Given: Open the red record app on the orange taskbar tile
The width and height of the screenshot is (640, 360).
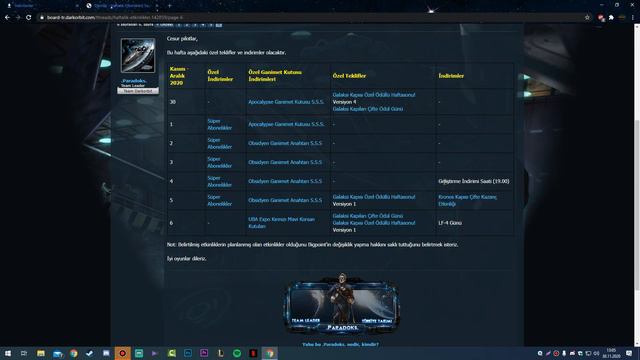Looking at the screenshot, I should click(122, 353).
